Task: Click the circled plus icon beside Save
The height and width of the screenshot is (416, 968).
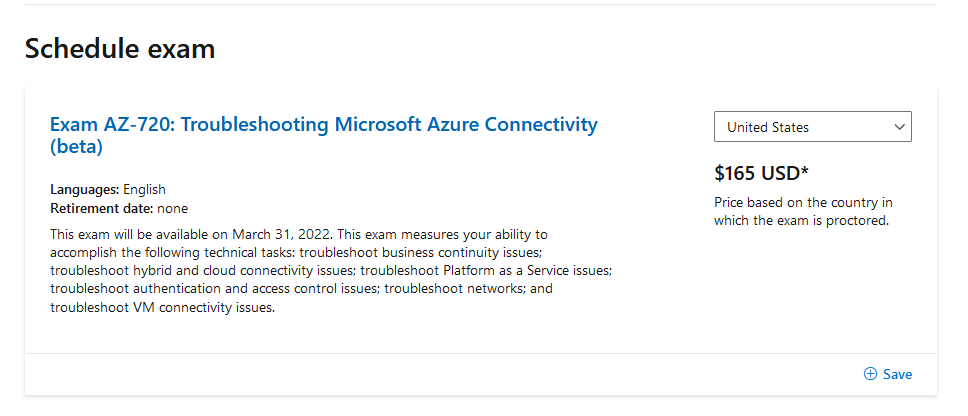Action: click(x=870, y=374)
